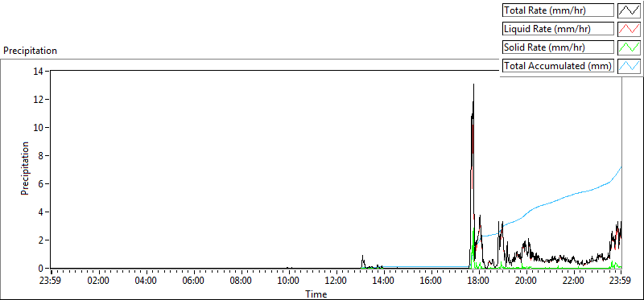Click the 0 minimum value on the Y axis
This screenshot has width=644, height=300.
point(43,269)
